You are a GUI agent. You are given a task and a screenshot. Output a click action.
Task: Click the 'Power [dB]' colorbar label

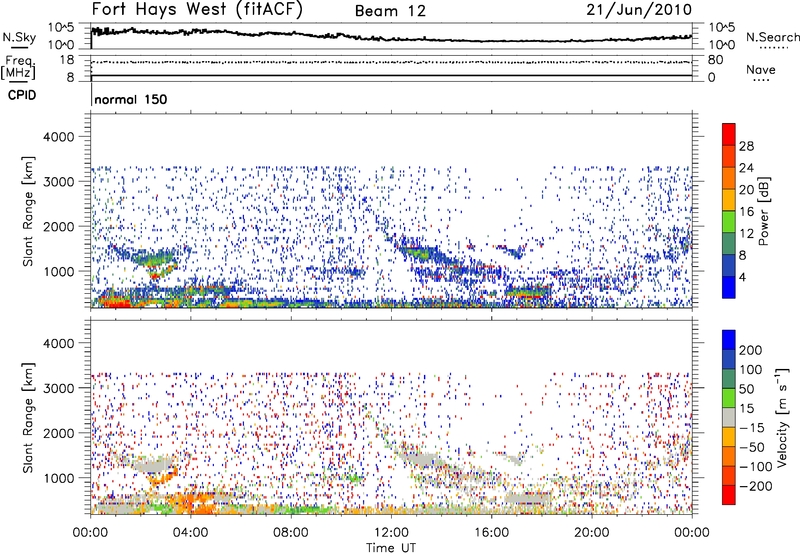(x=764, y=211)
